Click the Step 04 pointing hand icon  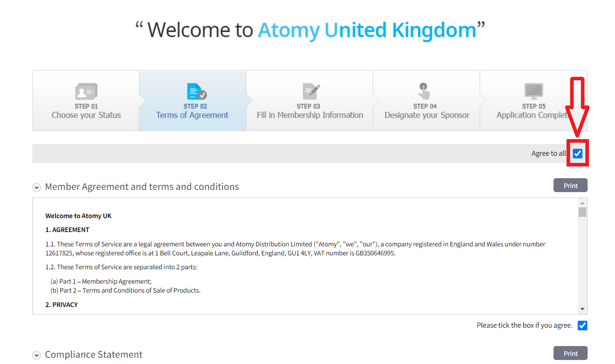pos(424,91)
